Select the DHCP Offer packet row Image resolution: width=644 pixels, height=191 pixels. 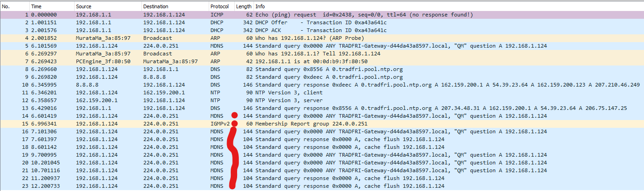coord(322,22)
